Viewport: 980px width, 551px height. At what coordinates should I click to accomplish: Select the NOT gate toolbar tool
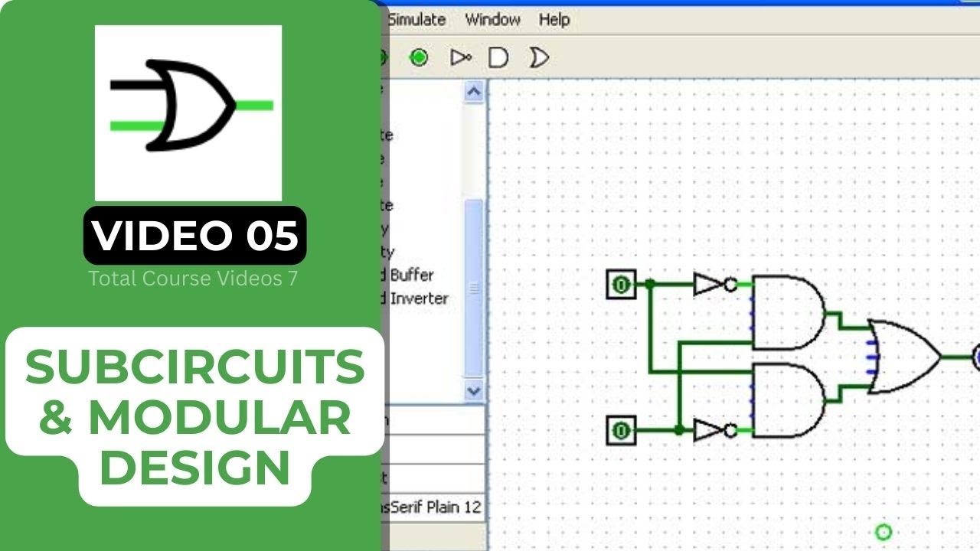(460, 57)
